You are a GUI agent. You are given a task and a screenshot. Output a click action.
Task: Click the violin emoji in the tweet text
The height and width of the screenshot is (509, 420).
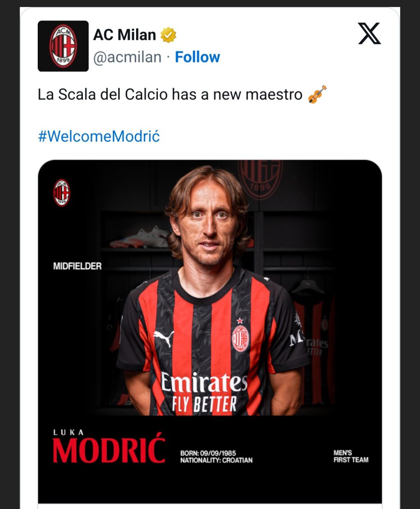click(317, 94)
